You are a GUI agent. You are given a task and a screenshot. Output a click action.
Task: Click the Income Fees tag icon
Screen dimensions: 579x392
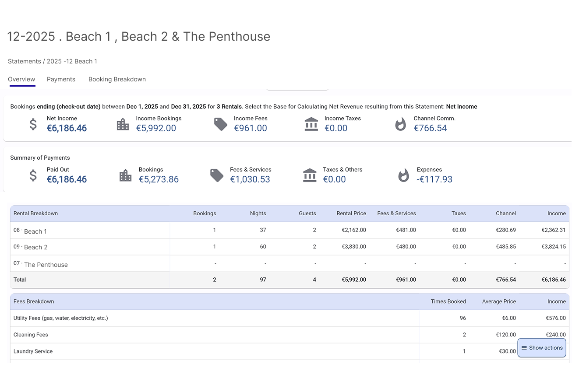221,124
